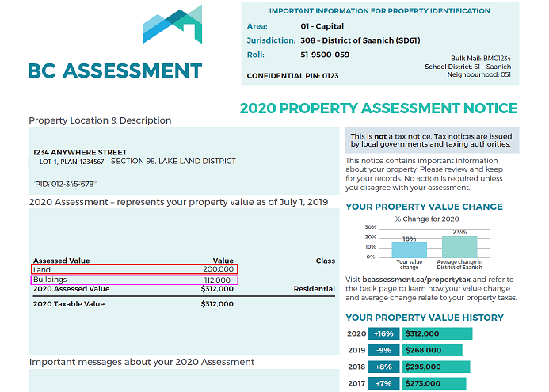Click the 2020 $312,000 history bar
Viewport: 549px width, 392px height.
[437, 333]
